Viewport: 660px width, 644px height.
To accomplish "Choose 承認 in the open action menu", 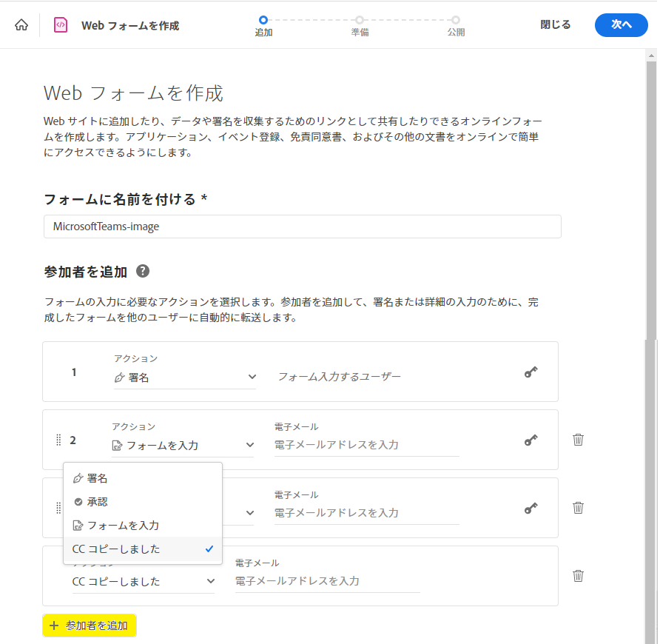I will coord(96,501).
